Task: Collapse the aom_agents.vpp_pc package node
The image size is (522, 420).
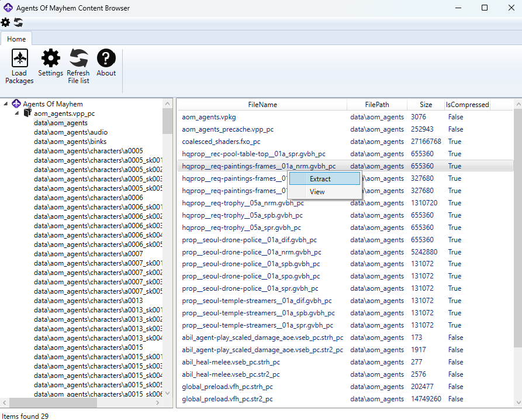Action: (17, 113)
